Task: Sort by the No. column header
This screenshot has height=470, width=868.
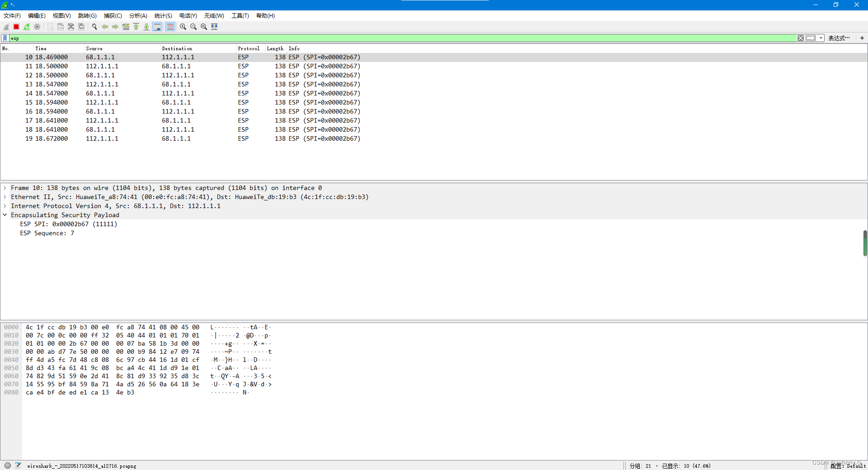Action: (x=17, y=48)
